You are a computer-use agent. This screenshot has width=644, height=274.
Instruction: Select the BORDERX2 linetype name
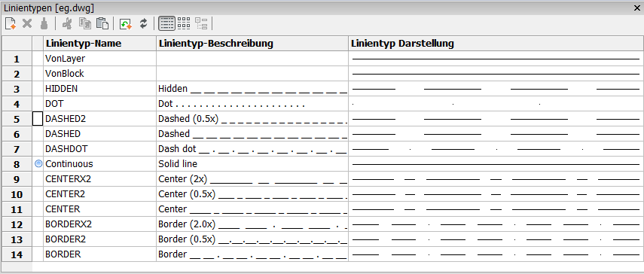pyautogui.click(x=100, y=224)
